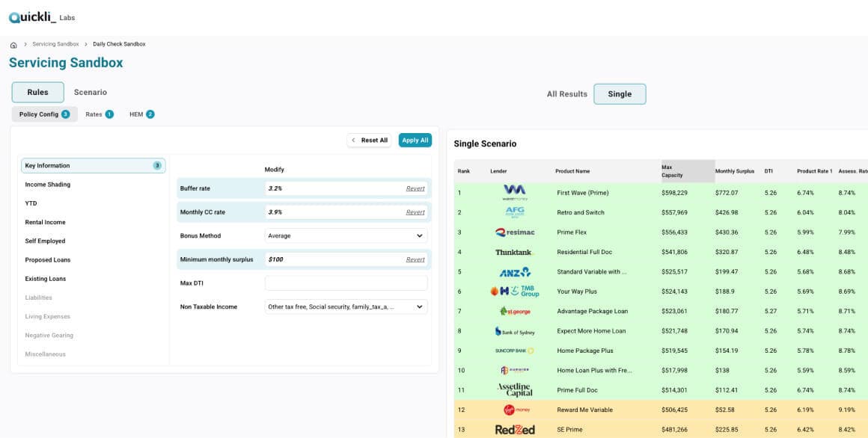Image resolution: width=868 pixels, height=438 pixels.
Task: Switch to the Scenario tab
Action: coord(91,92)
